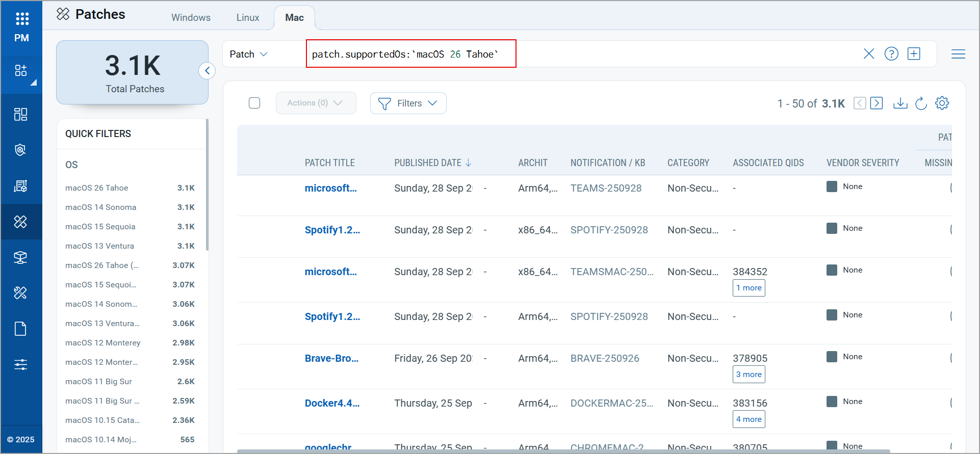The image size is (980, 454).
Task: Open the Filters dropdown
Action: 408,103
